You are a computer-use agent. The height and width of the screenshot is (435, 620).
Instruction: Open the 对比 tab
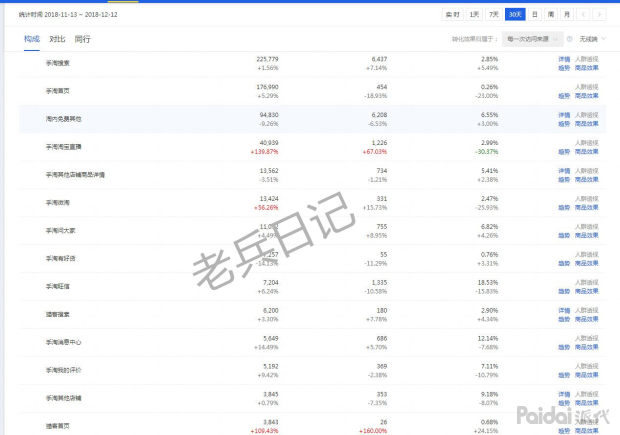[57, 39]
